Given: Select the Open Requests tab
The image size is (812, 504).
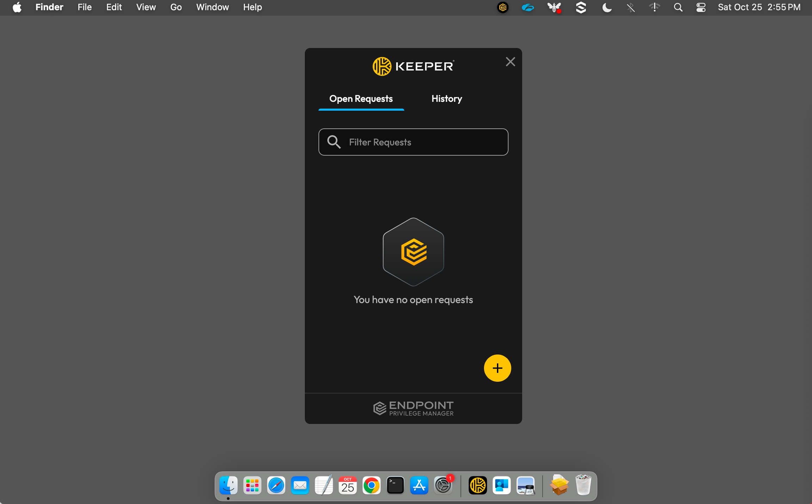Looking at the screenshot, I should (361, 99).
